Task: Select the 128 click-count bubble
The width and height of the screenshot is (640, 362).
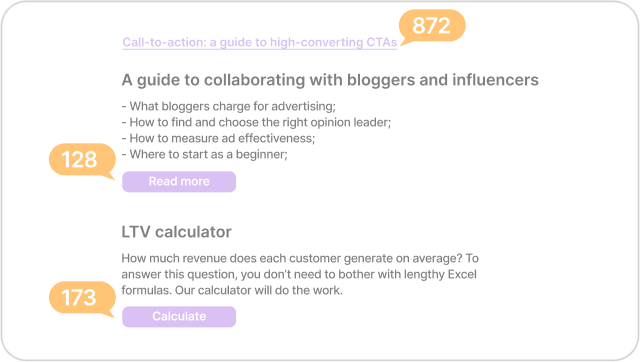Action: (82, 159)
